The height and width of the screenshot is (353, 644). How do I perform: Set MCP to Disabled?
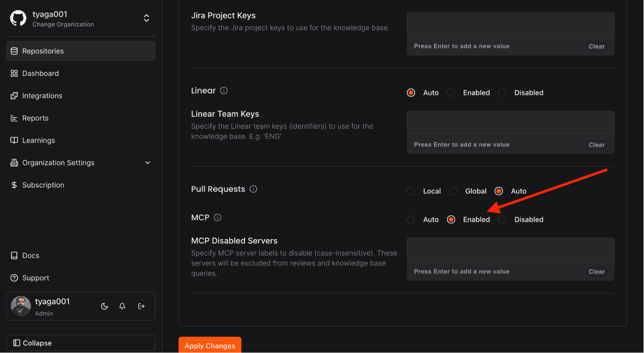pos(502,220)
